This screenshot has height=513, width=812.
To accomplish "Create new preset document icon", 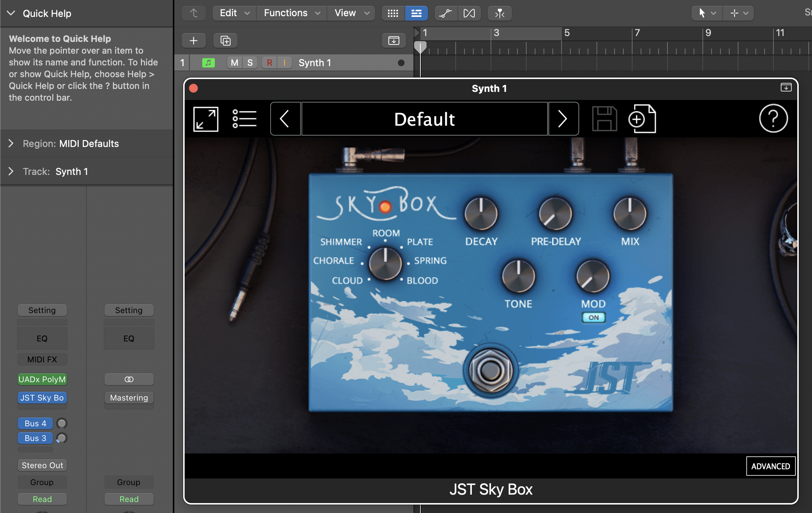I will pyautogui.click(x=642, y=119).
